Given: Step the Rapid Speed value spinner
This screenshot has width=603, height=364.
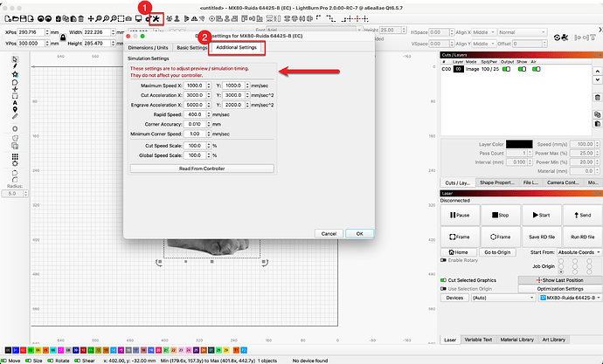Looking at the screenshot, I should 209,114.
